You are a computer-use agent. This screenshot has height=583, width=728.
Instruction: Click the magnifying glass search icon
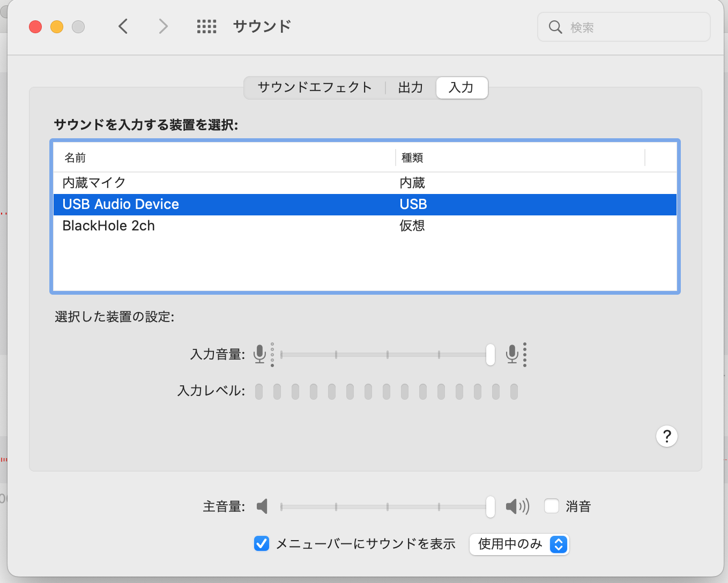[x=555, y=27]
